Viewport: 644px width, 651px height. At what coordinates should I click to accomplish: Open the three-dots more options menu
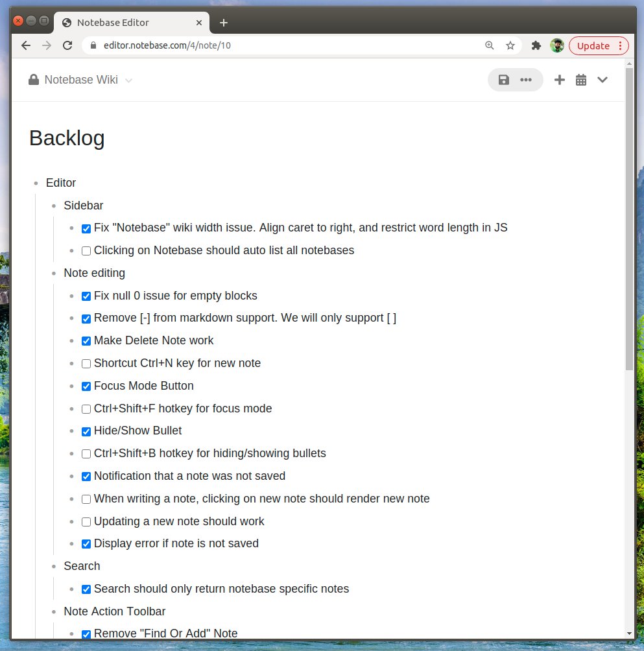pyautogui.click(x=526, y=80)
